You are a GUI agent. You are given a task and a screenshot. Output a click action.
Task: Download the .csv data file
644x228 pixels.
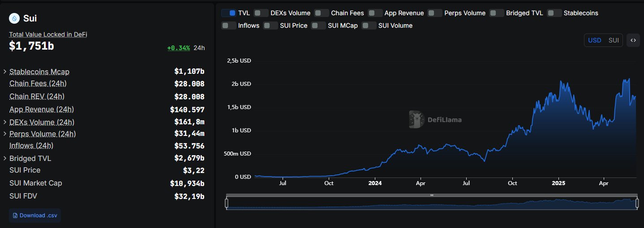(x=35, y=215)
